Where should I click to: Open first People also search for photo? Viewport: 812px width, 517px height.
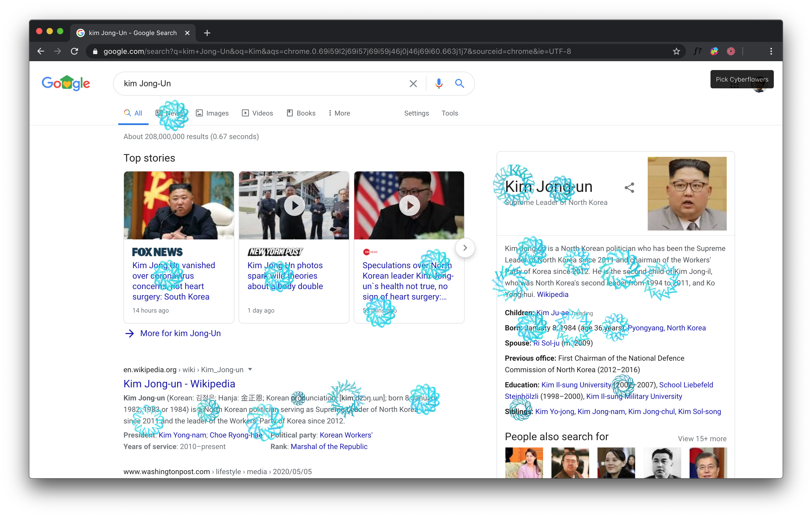click(524, 462)
